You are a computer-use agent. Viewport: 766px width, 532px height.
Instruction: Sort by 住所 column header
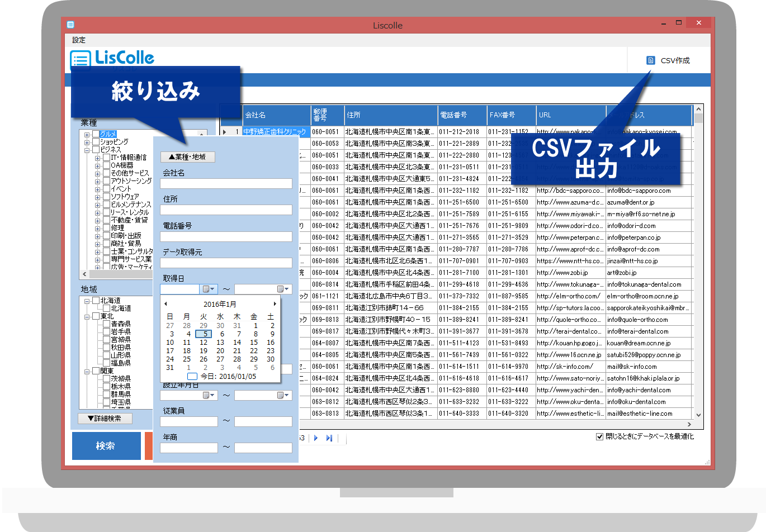tap(391, 115)
